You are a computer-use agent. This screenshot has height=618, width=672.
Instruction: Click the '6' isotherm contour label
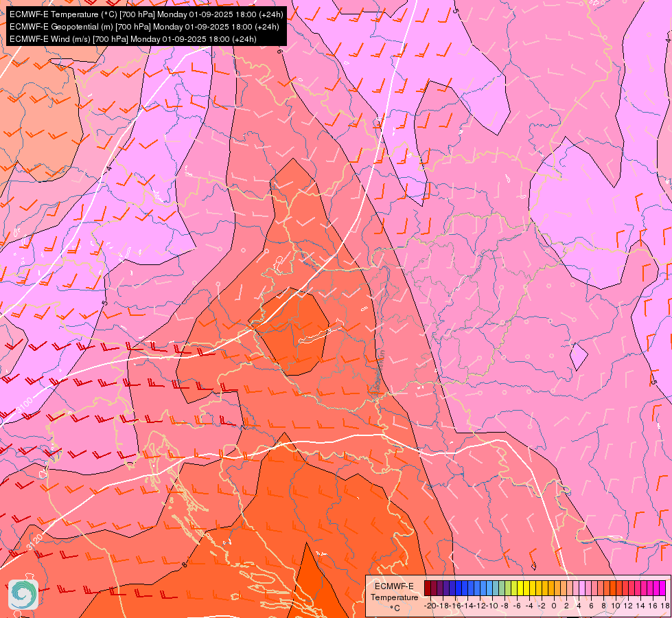(279, 51)
